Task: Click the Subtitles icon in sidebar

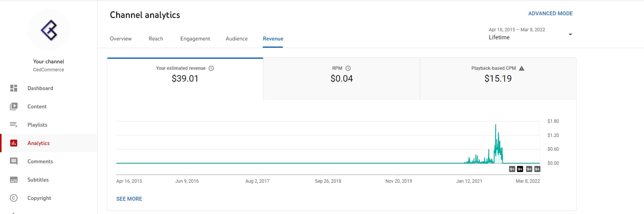Action: [14, 180]
